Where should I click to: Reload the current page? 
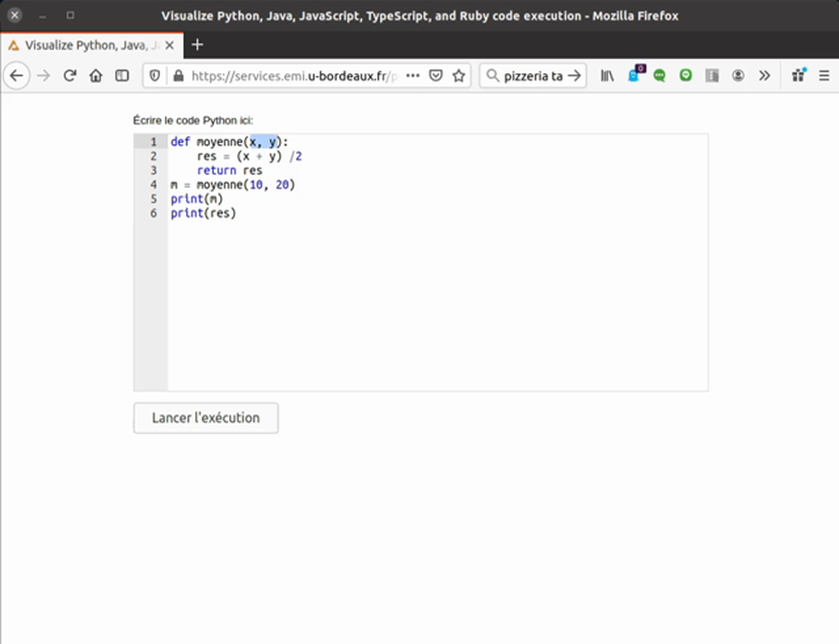[x=70, y=76]
